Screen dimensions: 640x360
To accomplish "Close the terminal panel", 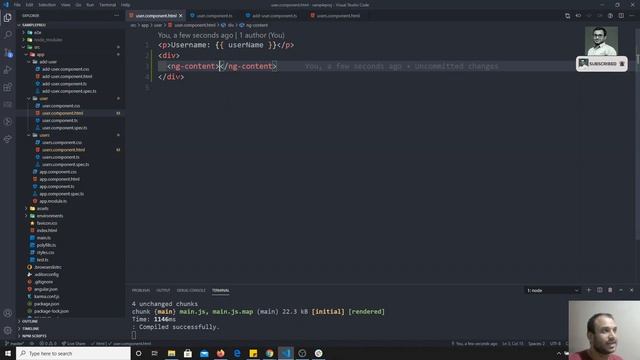I will click(x=631, y=290).
